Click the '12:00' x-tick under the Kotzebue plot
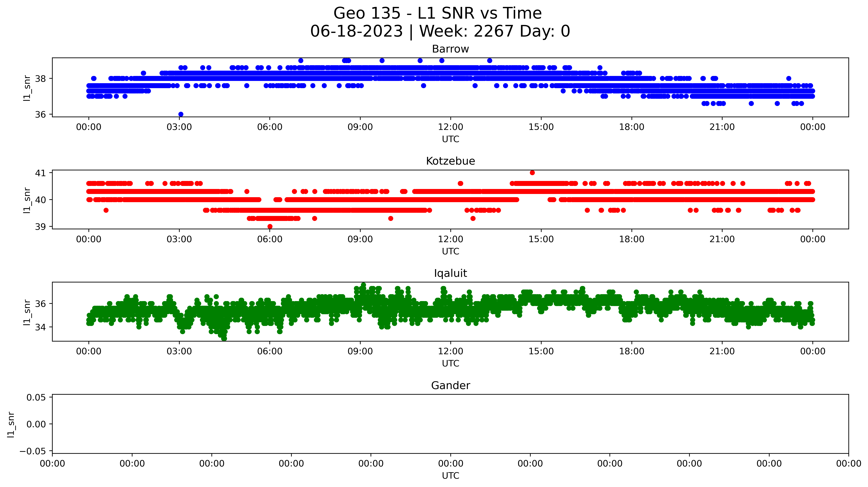Screen dimensions: 868x487 coord(451,239)
